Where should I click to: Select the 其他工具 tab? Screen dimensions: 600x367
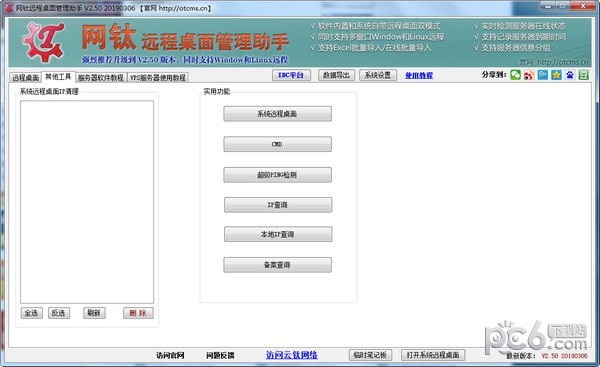[x=58, y=77]
